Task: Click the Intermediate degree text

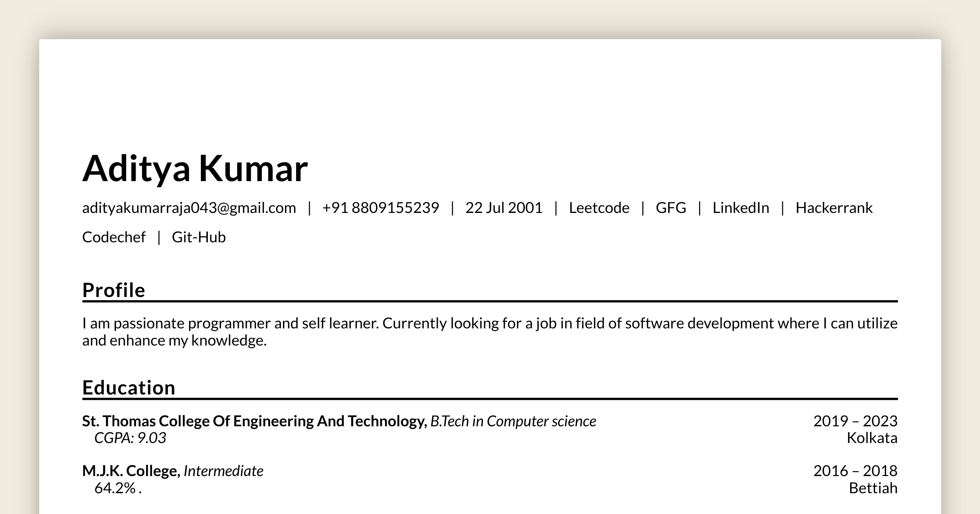Action: [x=223, y=471]
